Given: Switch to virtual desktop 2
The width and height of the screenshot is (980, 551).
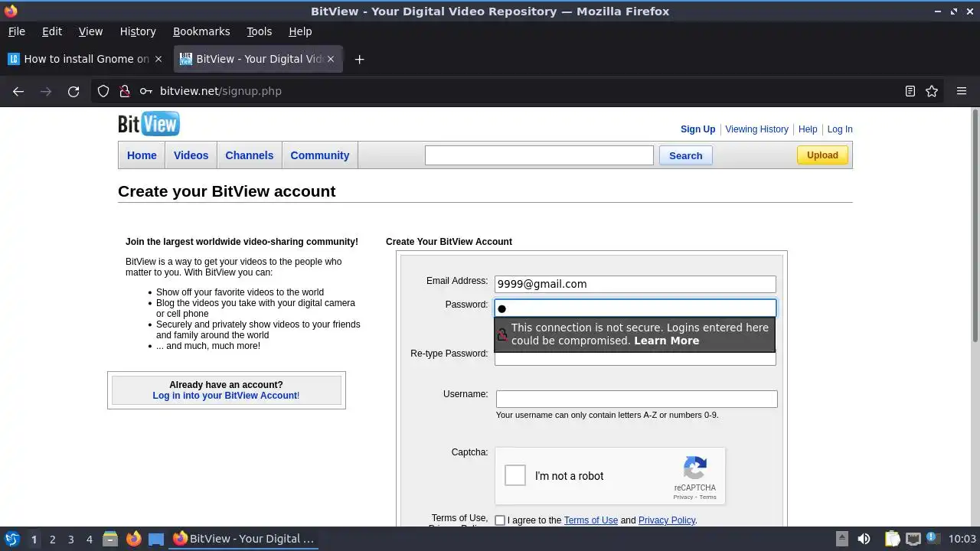Looking at the screenshot, I should pyautogui.click(x=52, y=540).
